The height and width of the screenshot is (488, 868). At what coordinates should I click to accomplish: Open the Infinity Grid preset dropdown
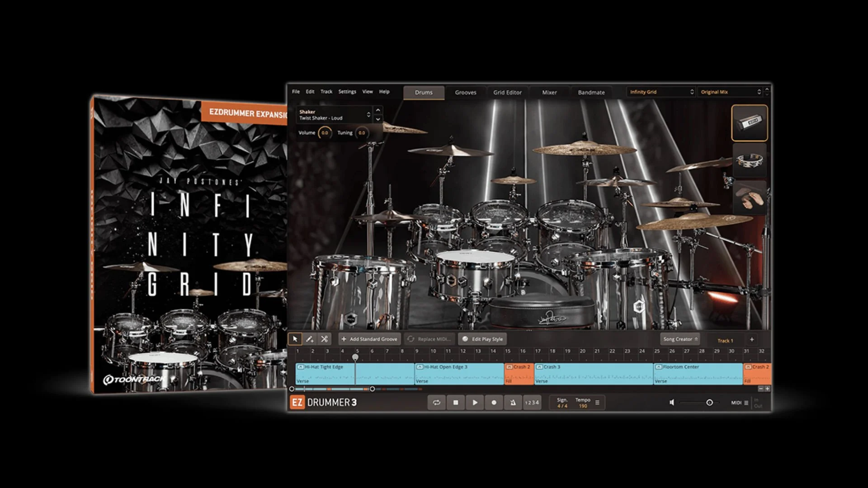click(660, 92)
